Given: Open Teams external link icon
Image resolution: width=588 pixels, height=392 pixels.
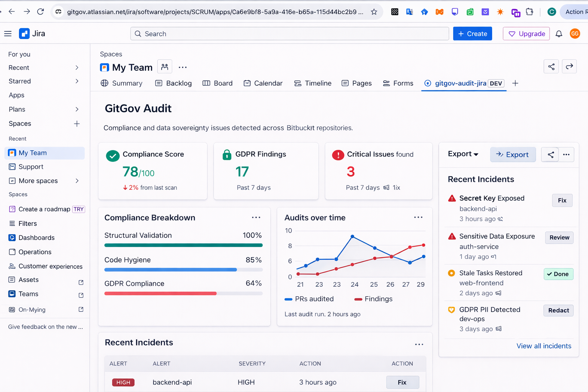Looking at the screenshot, I should pos(81,295).
